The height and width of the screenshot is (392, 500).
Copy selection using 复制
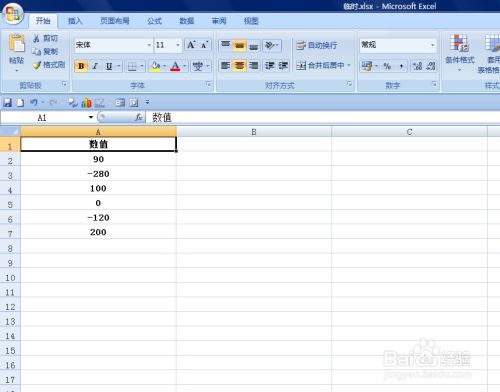(45, 51)
